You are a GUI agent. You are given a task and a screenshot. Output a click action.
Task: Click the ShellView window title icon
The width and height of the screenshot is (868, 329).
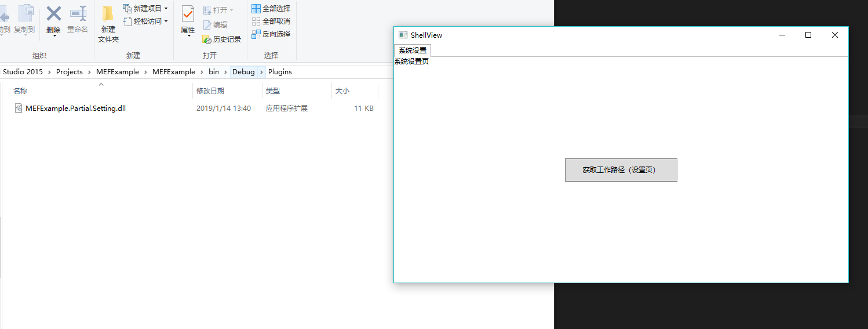coord(403,35)
